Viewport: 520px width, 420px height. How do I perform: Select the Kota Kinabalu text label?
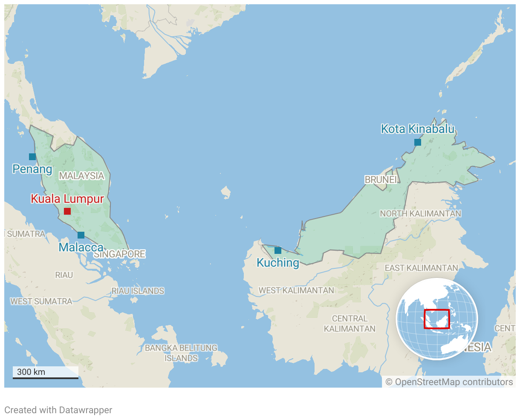[x=418, y=129]
